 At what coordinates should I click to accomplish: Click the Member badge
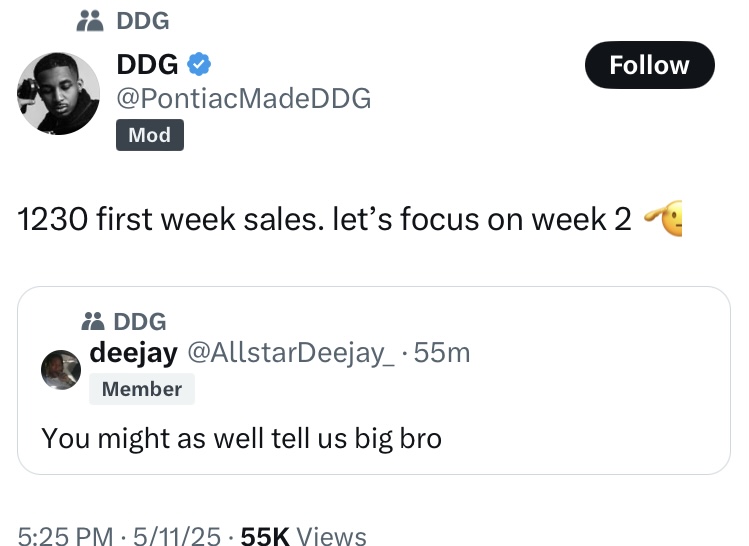[x=142, y=389]
